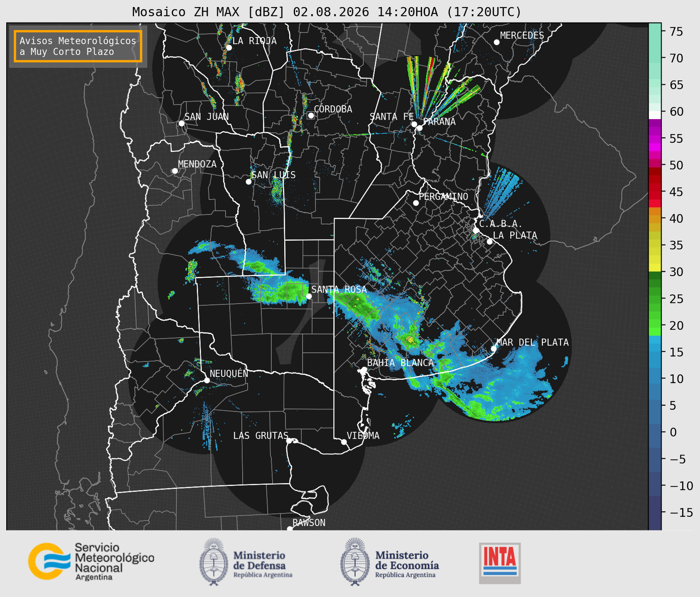Screen dimensions: 700x597
Task: Click the 60 dBZ white color band
Action: click(655, 115)
